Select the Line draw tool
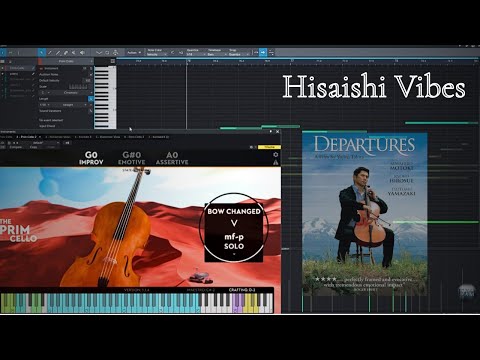Screen dimensions: 480x360 tap(58, 52)
